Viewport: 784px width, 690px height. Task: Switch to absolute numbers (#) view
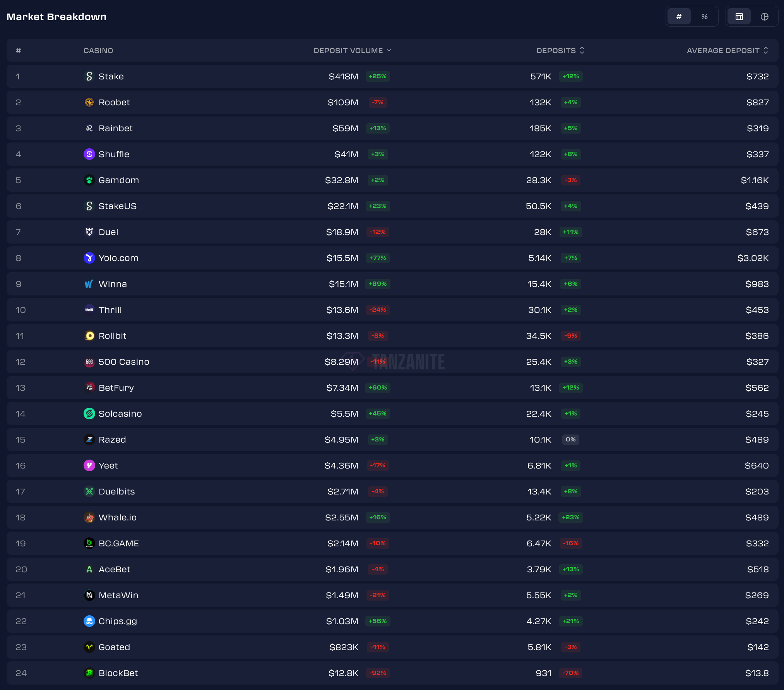[x=679, y=17]
